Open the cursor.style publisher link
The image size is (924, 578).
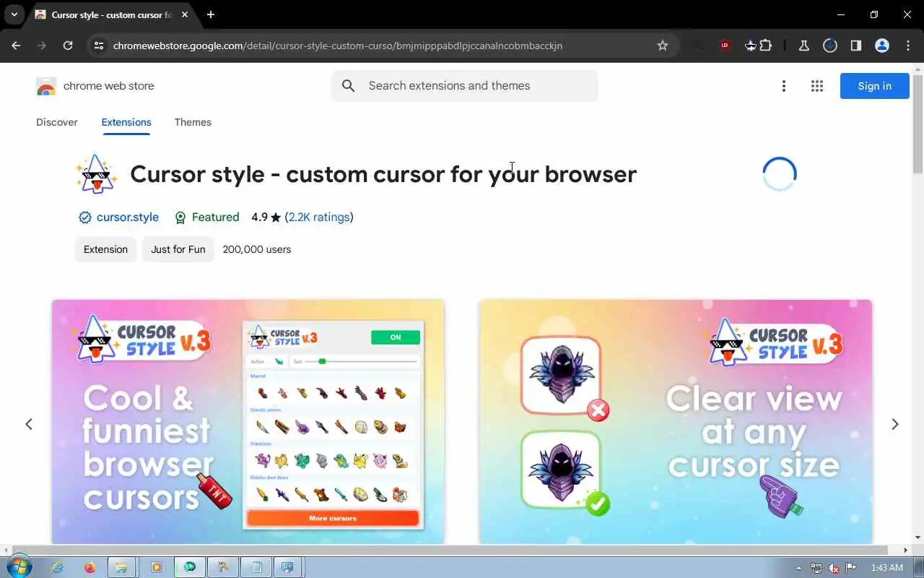[x=127, y=217]
